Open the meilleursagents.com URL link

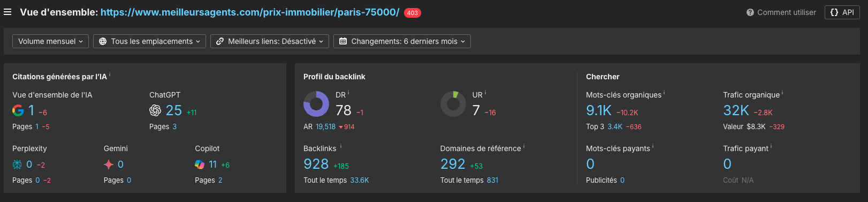point(250,12)
